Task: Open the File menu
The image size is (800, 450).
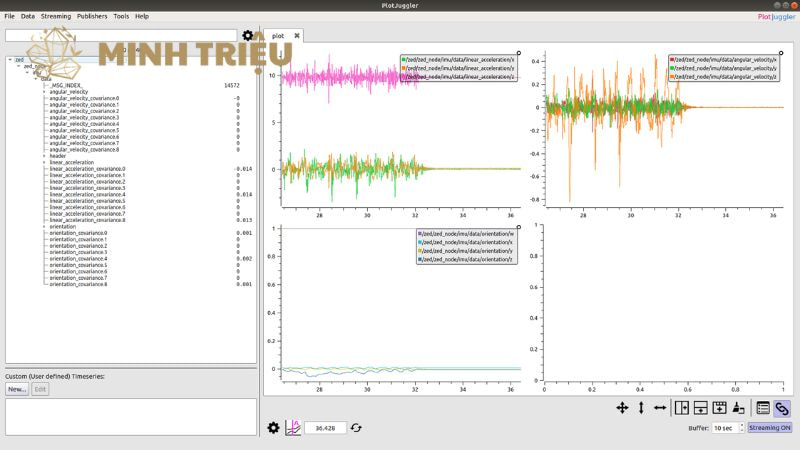Action: tap(9, 16)
